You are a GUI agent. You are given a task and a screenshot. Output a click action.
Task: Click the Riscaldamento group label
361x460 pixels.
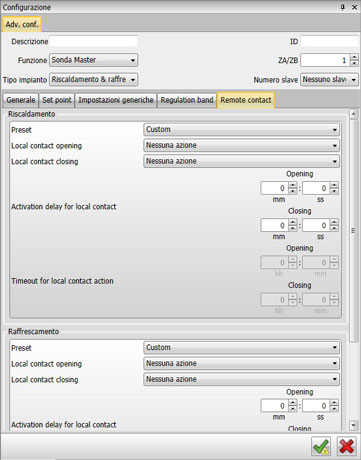(x=31, y=114)
